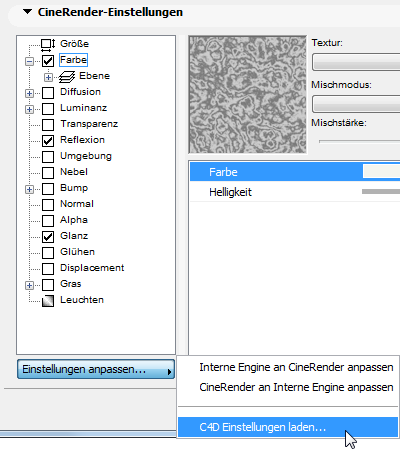Viewport: 400px width, 451px height.
Task: Select the Größe tree item
Action: coord(74,44)
